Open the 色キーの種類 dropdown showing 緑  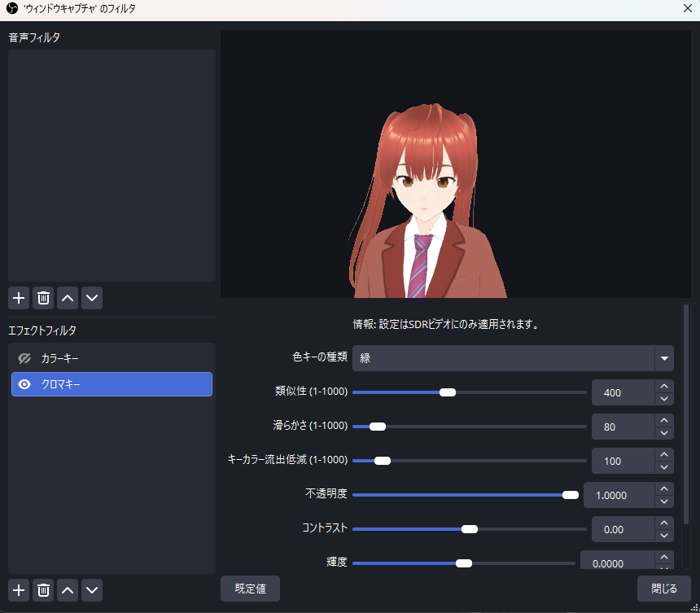(x=513, y=358)
